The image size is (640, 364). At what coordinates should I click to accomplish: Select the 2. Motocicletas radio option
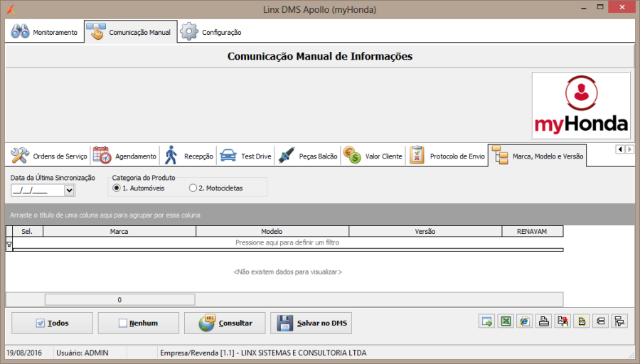pos(193,188)
